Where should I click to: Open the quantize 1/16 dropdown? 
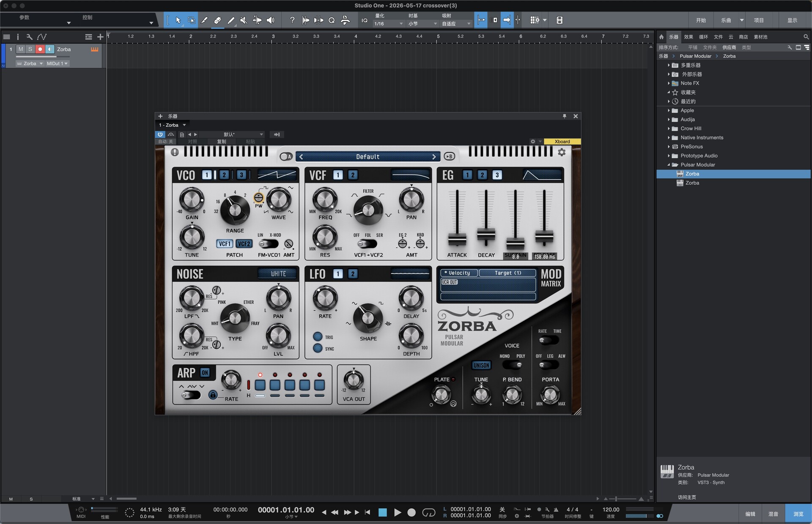[388, 24]
